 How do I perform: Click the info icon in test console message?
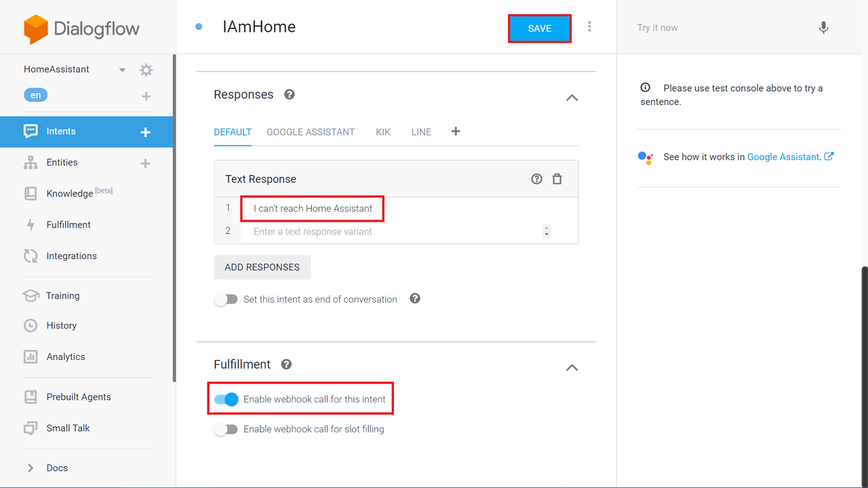646,87
